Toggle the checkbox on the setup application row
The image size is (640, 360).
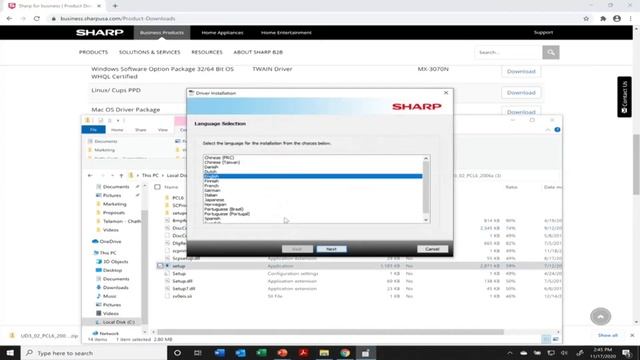coord(160,266)
